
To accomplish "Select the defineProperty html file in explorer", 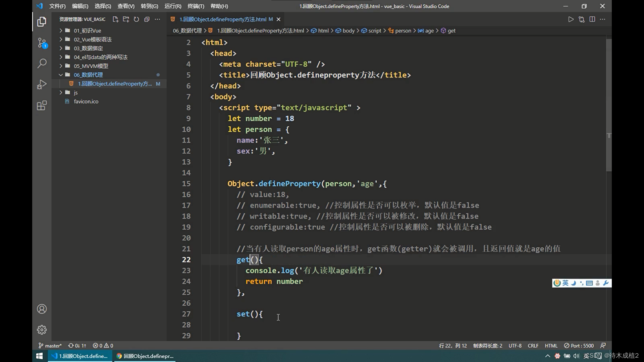I will click(109, 84).
